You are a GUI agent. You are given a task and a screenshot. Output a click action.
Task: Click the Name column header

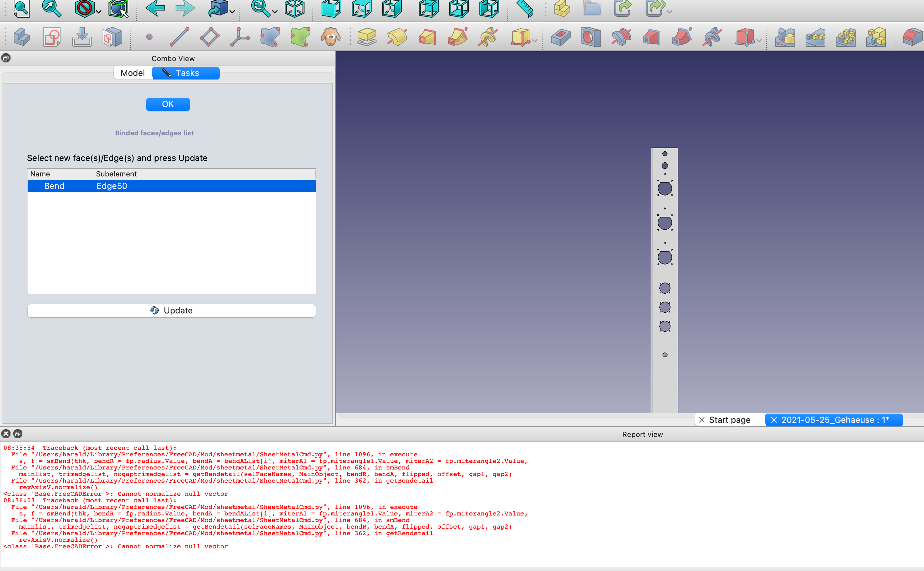40,174
